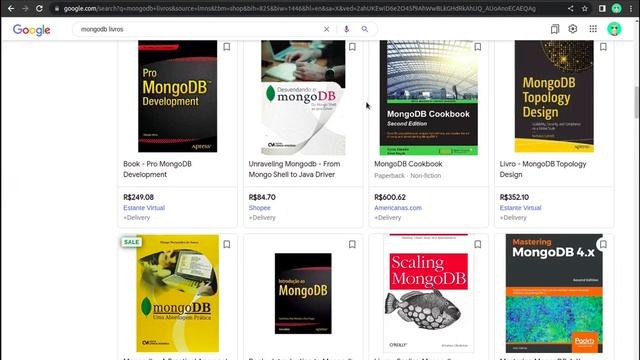Open 'Book - Pro MongoDB Development' title link
Image resolution: width=640 pixels, height=360 pixels.
[158, 169]
